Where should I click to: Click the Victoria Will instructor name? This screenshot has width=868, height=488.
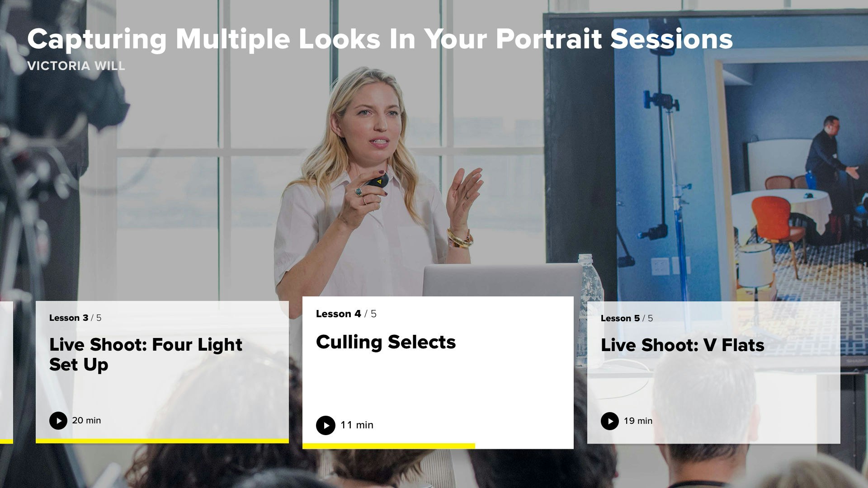click(x=76, y=66)
